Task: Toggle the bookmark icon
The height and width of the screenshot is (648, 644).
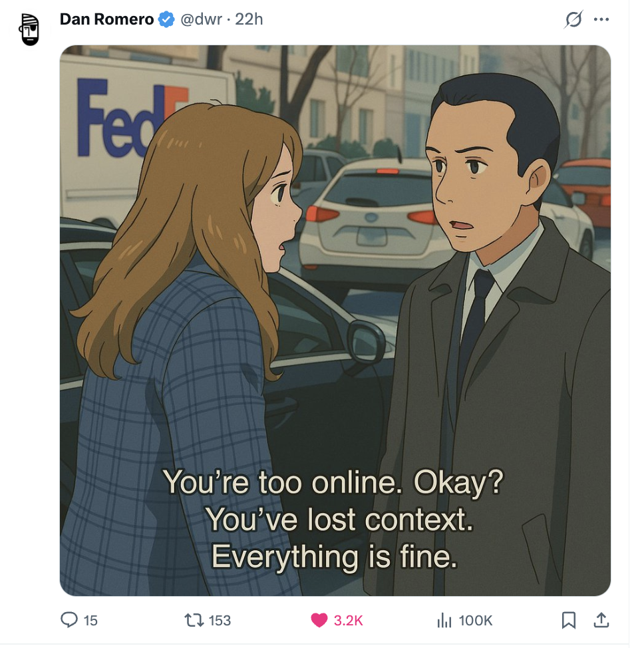Action: [x=569, y=620]
